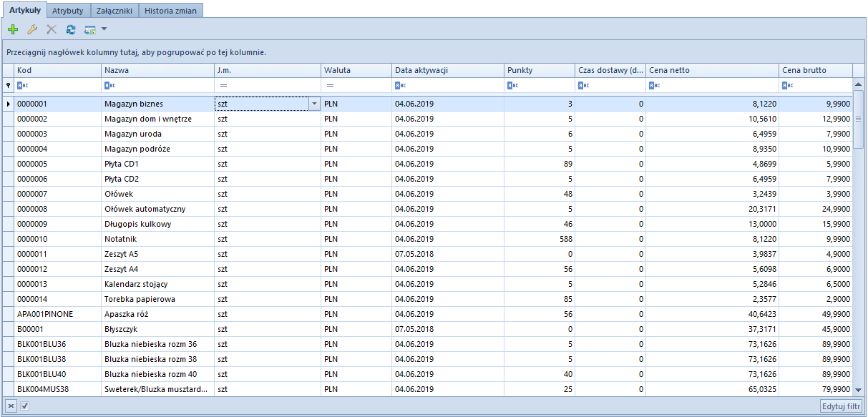Click the Płyta CD1 name cell
Image resolution: width=868 pixels, height=417 pixels.
point(157,164)
